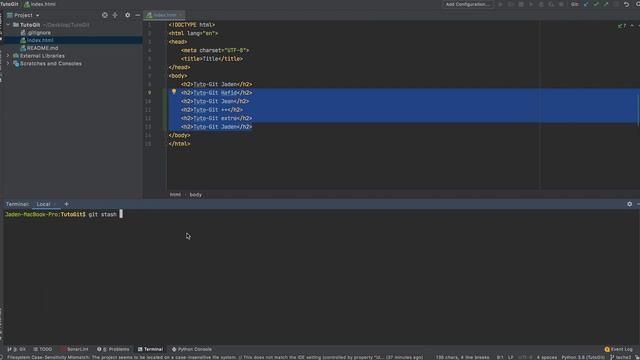
Task: Click the Git commit checkmark icon
Action: coord(596,4)
